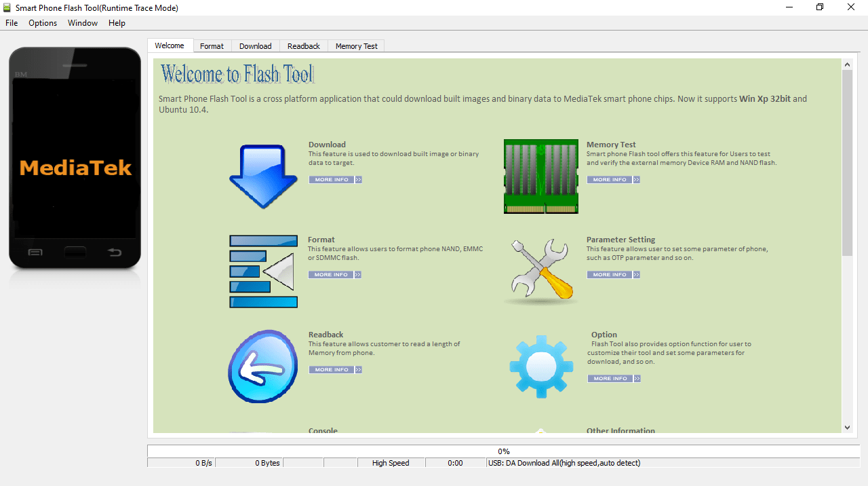868x486 pixels.
Task: Click the High Speed status bar entry
Action: click(391, 463)
